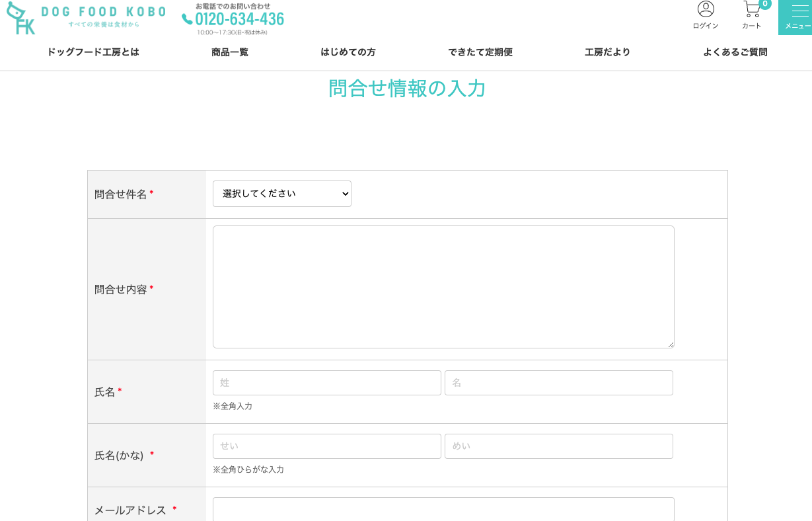Navigate to ドッグフード工房とは
The height and width of the screenshot is (521, 812).
(93, 52)
